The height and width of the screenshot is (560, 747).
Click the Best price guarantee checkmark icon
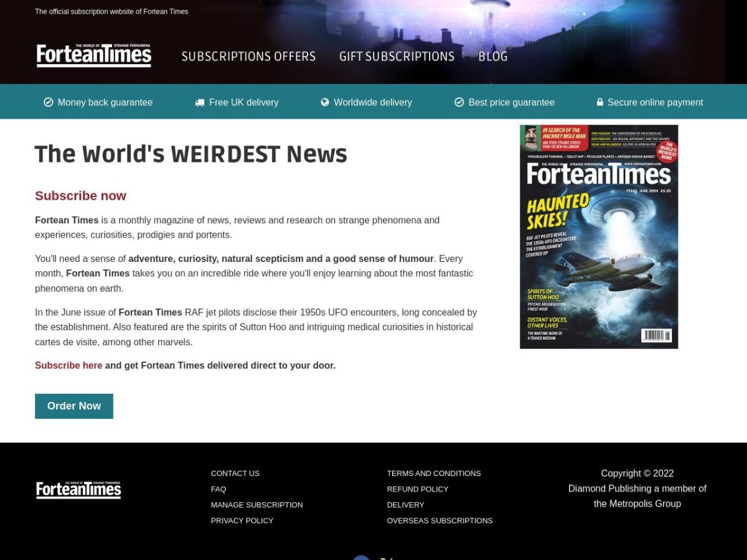tap(459, 102)
